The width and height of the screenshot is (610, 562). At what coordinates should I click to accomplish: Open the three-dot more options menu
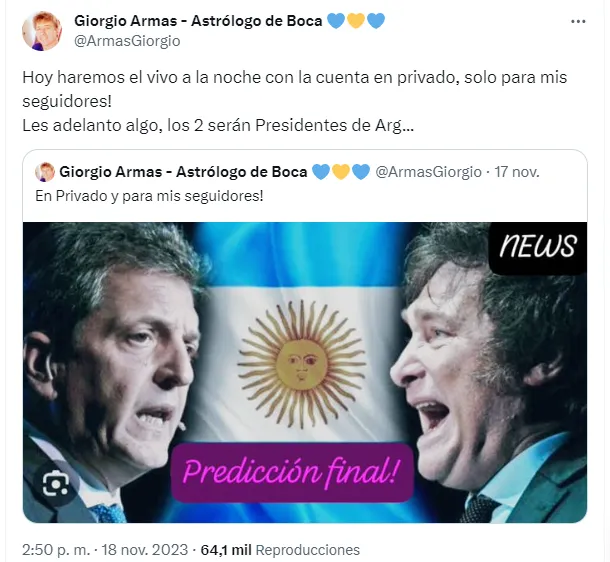pyautogui.click(x=578, y=22)
